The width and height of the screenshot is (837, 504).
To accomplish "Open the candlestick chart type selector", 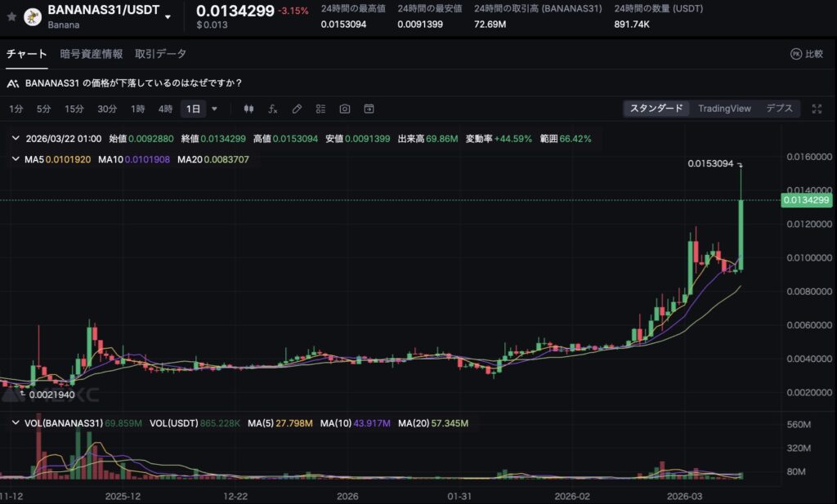I will coord(249,109).
